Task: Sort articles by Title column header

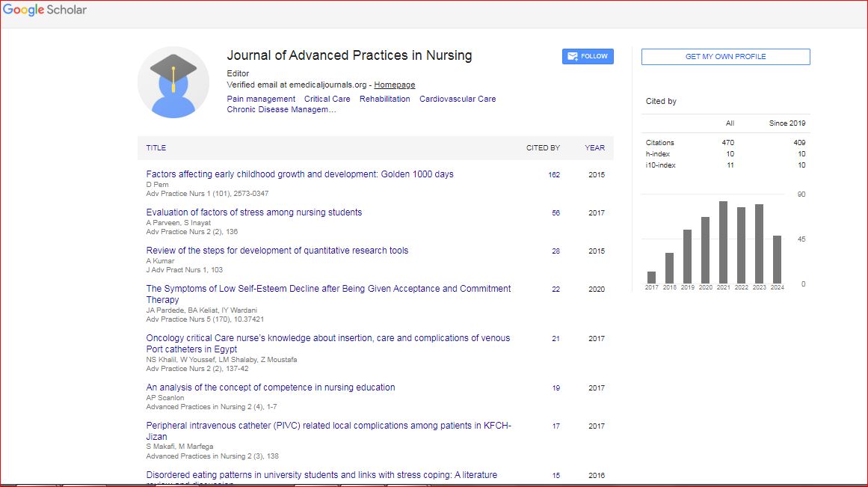Action: 156,148
